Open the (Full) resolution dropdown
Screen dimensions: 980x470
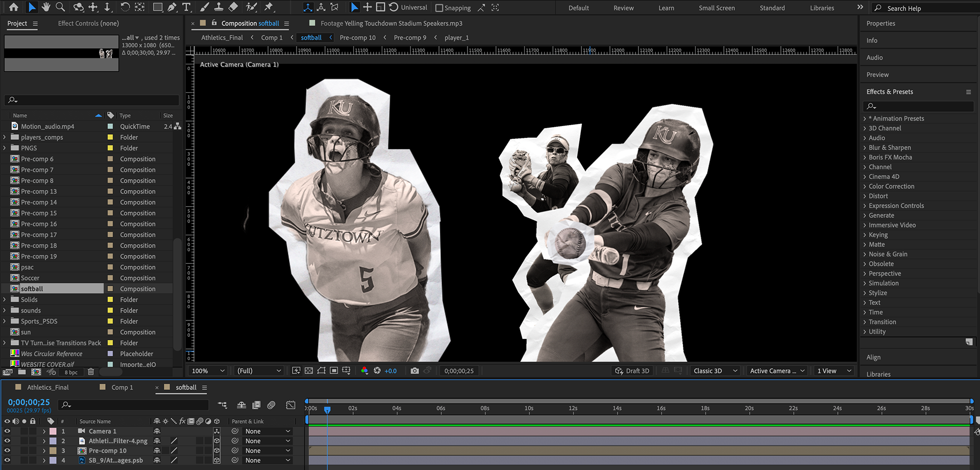tap(259, 371)
